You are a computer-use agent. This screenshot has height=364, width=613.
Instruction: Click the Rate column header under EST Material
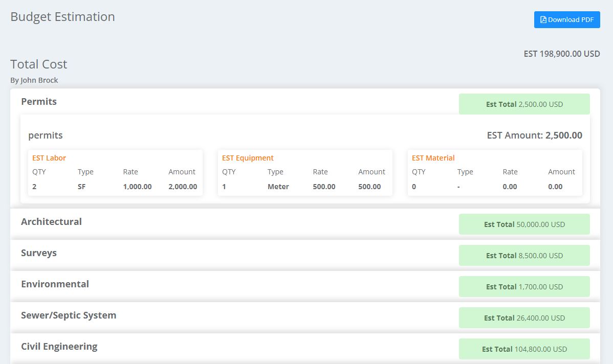(x=510, y=172)
